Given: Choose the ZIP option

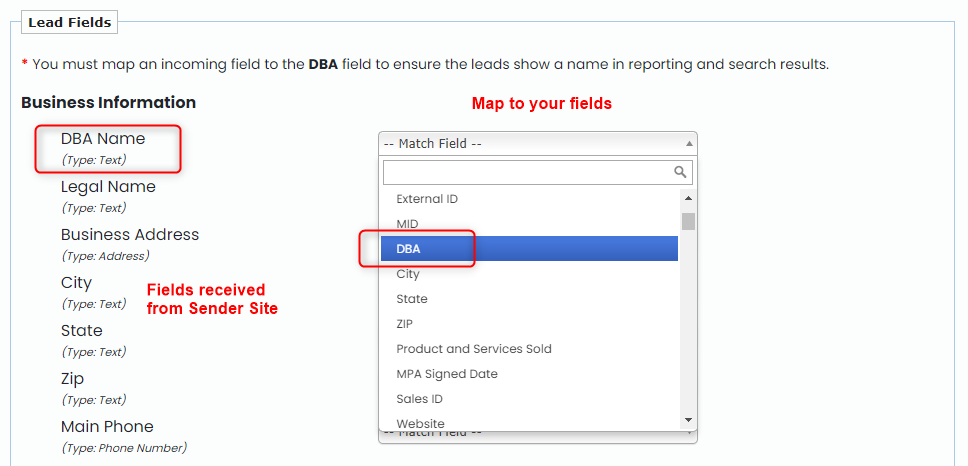Looking at the screenshot, I should click(529, 323).
